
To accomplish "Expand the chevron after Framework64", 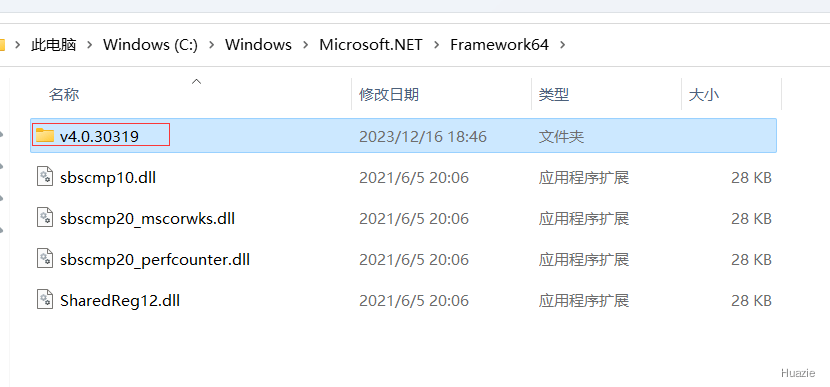I will click(x=562, y=45).
